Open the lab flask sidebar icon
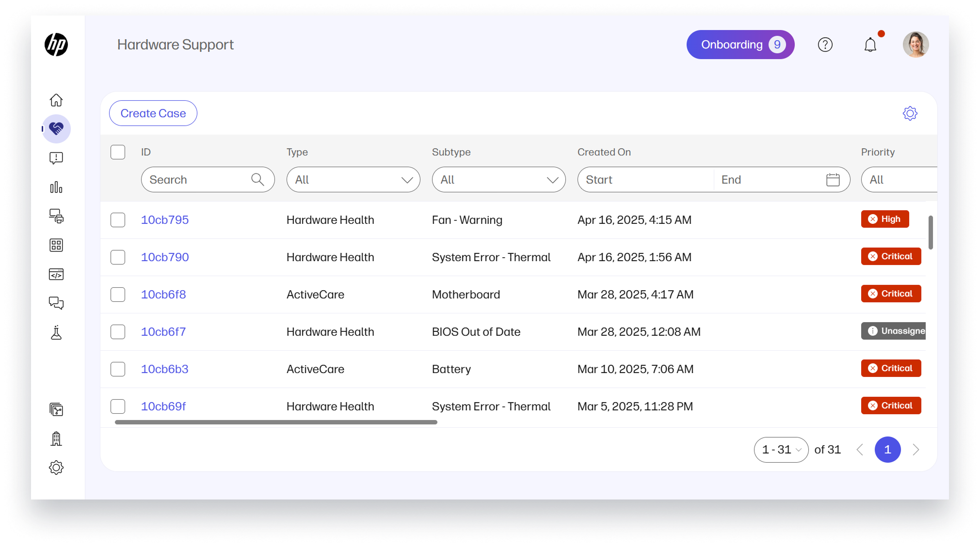The width and height of the screenshot is (980, 546). pyautogui.click(x=56, y=332)
